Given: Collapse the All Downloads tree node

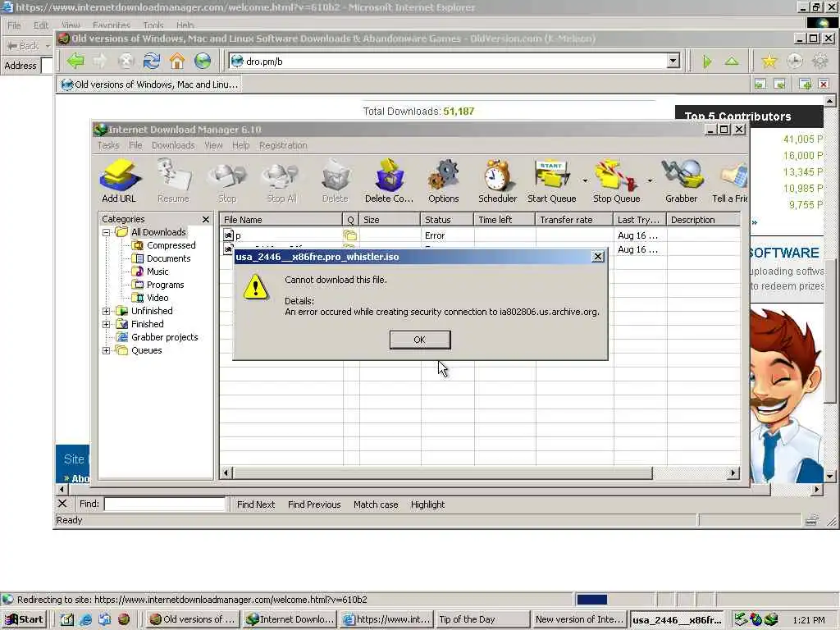Looking at the screenshot, I should pyautogui.click(x=106, y=232).
